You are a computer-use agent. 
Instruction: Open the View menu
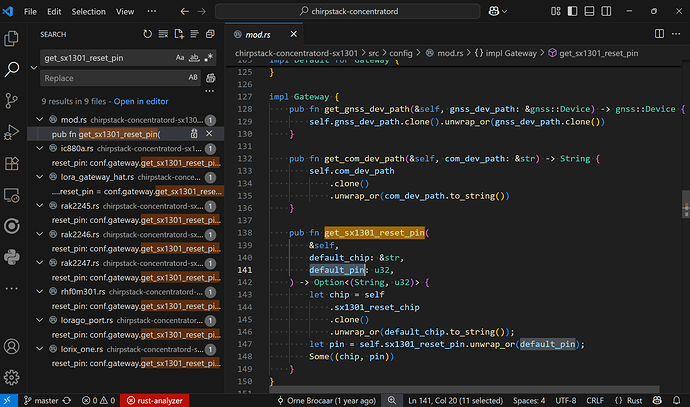tap(125, 11)
